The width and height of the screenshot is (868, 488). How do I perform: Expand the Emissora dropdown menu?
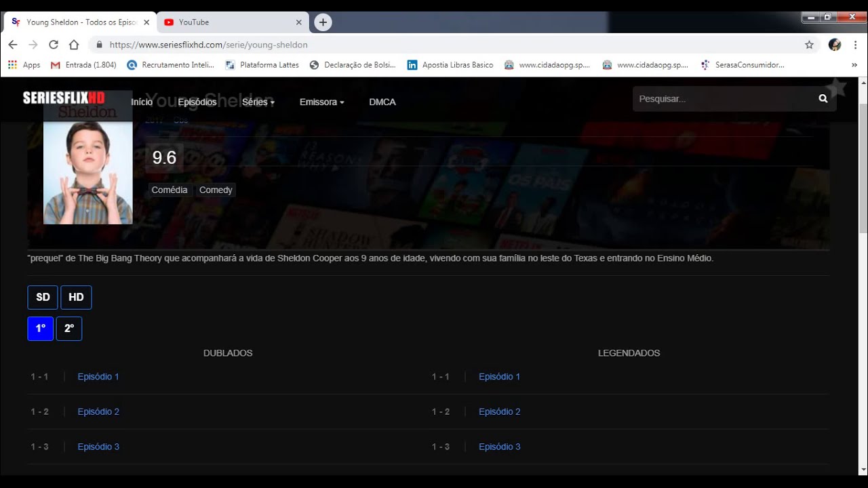coord(322,102)
